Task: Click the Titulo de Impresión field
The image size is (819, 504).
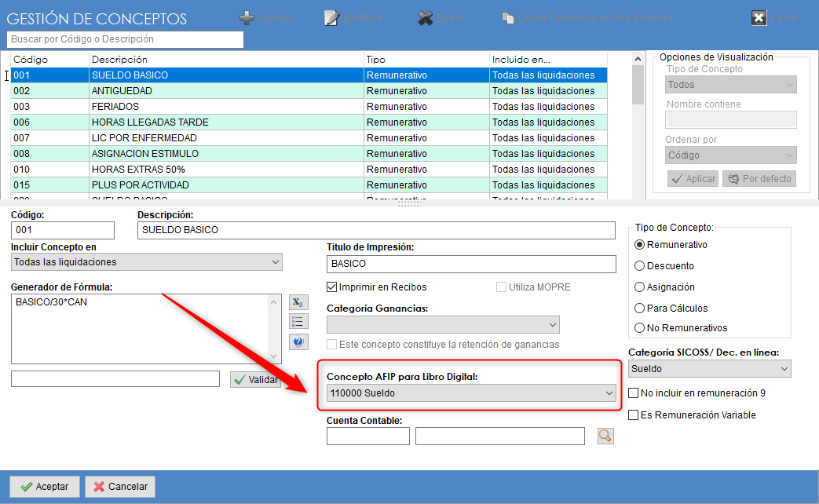Action: click(471, 264)
